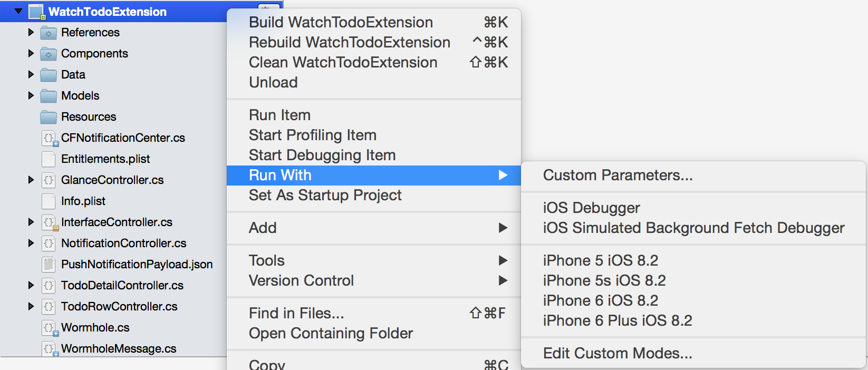Run with iPhone 6 Plus iOS 8.2
This screenshot has width=868, height=370.
click(617, 320)
